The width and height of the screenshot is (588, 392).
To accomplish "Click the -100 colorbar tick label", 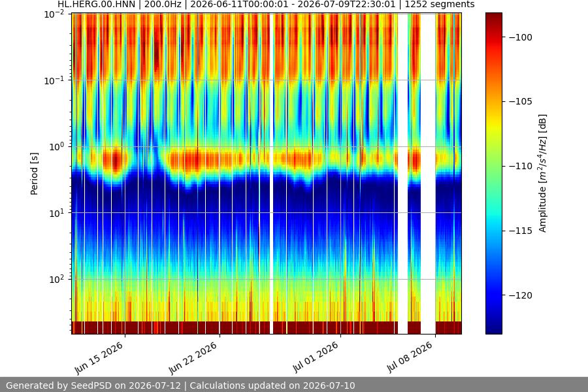I will click(x=521, y=37).
